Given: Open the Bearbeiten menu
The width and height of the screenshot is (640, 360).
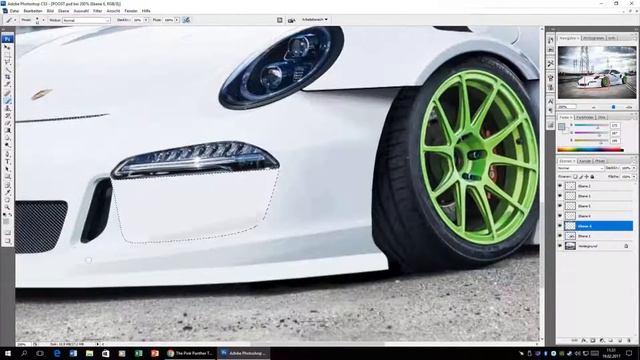Looking at the screenshot, I should [33, 11].
